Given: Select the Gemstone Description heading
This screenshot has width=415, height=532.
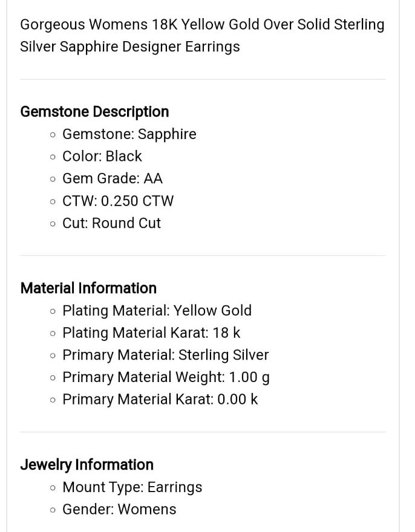Looking at the screenshot, I should (x=94, y=112).
